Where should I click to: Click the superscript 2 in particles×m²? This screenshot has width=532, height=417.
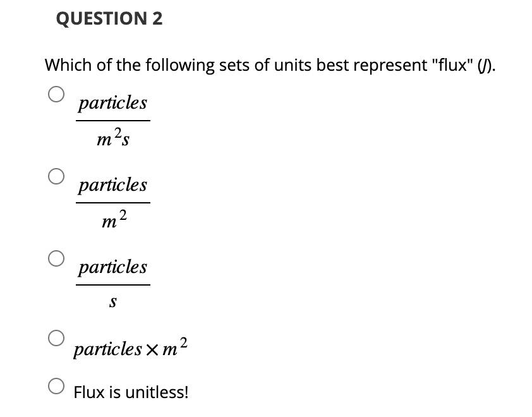click(x=182, y=341)
